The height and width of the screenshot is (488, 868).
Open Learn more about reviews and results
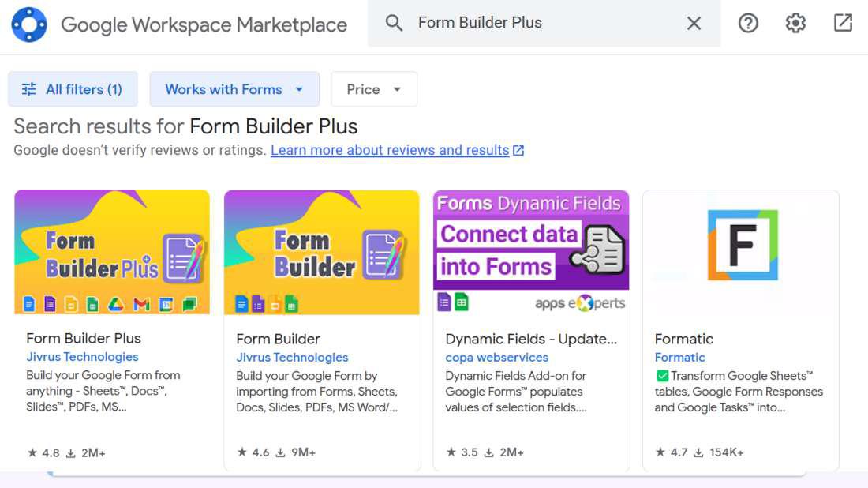click(390, 150)
